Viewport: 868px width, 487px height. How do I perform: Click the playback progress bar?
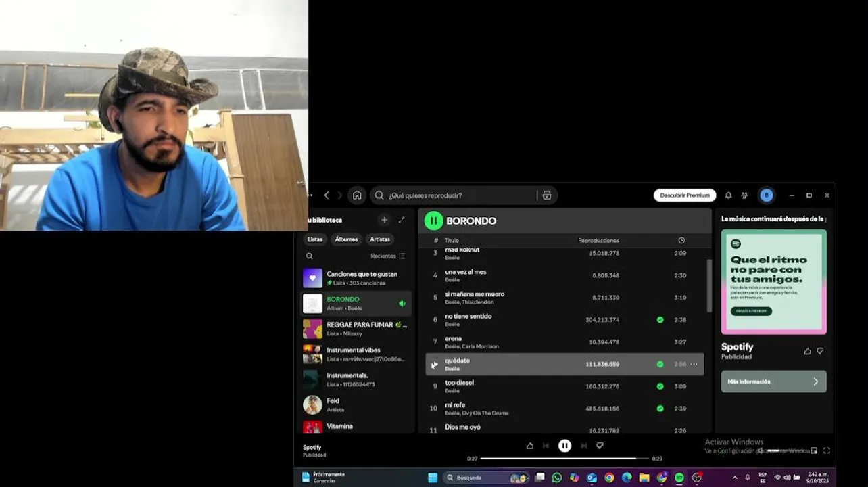tap(564, 459)
